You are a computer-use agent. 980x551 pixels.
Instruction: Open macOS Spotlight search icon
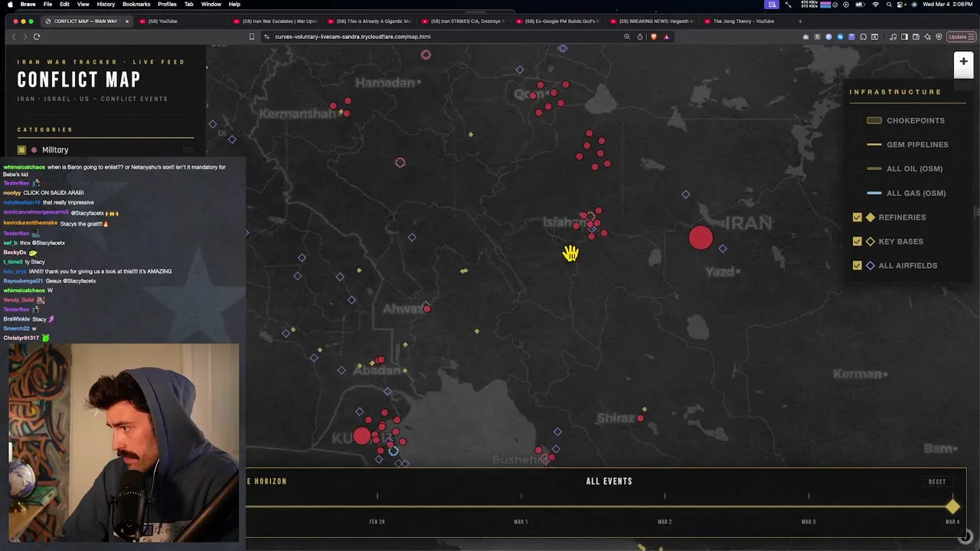click(889, 5)
